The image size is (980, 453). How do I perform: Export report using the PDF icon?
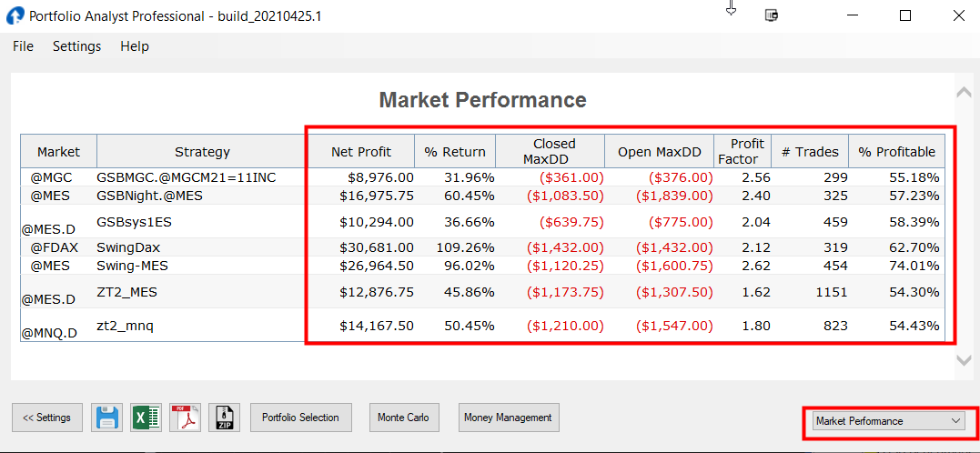pyautogui.click(x=185, y=418)
